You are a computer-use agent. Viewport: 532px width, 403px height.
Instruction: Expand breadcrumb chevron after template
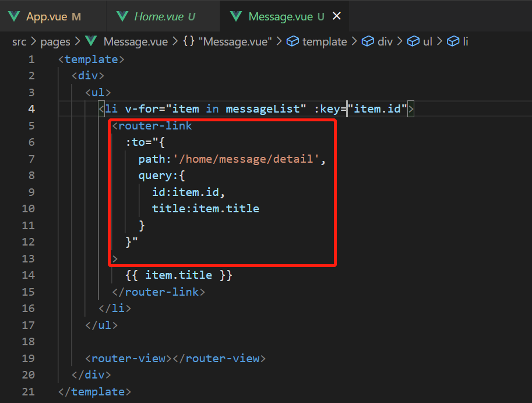pyautogui.click(x=354, y=41)
